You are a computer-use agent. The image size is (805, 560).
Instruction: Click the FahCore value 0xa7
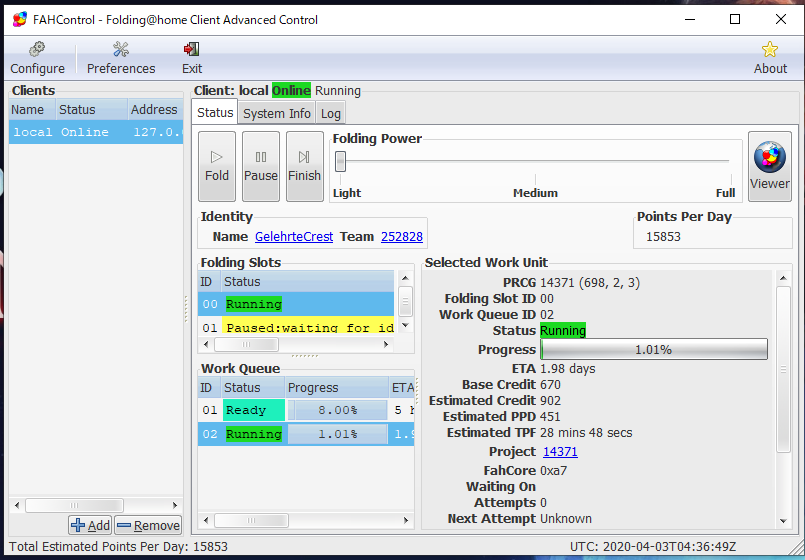point(553,471)
